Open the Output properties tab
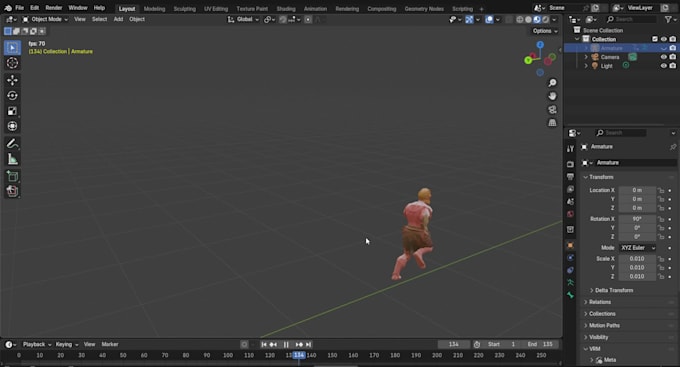This screenshot has height=367, width=680. coord(570,177)
